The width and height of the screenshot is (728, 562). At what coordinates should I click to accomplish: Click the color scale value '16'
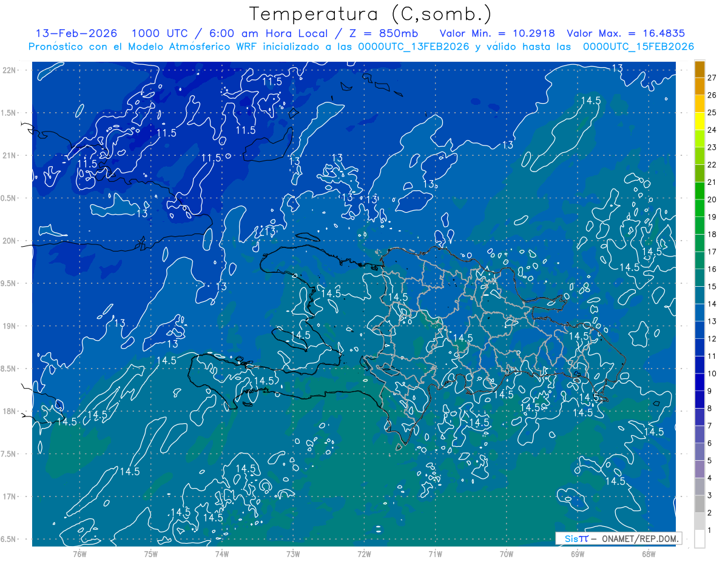point(712,269)
